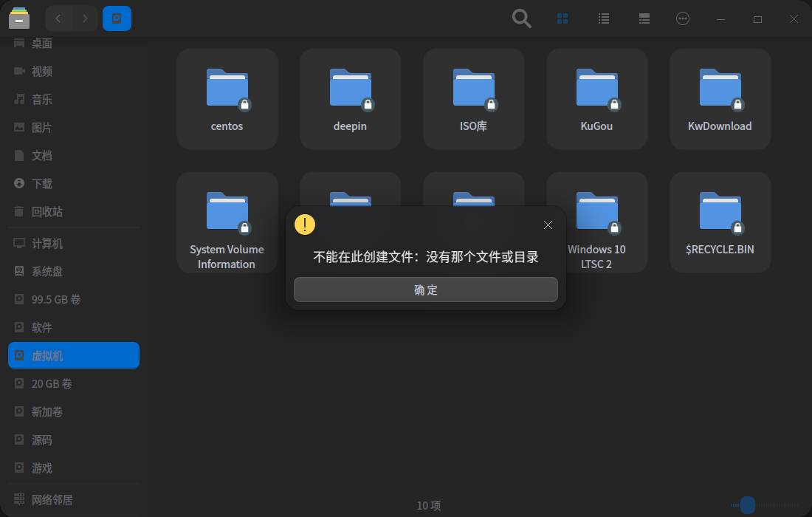The height and width of the screenshot is (517, 812).
Task: Open the more options (...) toolbar menu
Action: click(683, 18)
